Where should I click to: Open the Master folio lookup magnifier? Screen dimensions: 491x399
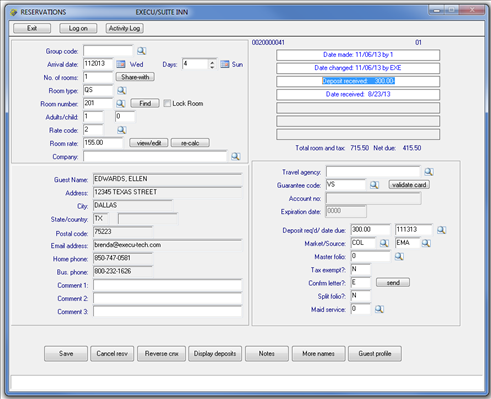tap(399, 256)
